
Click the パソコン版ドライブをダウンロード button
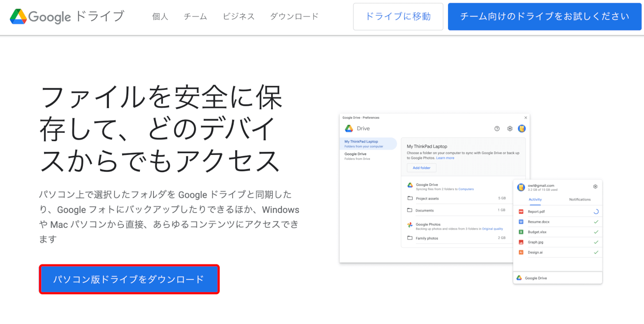(129, 279)
